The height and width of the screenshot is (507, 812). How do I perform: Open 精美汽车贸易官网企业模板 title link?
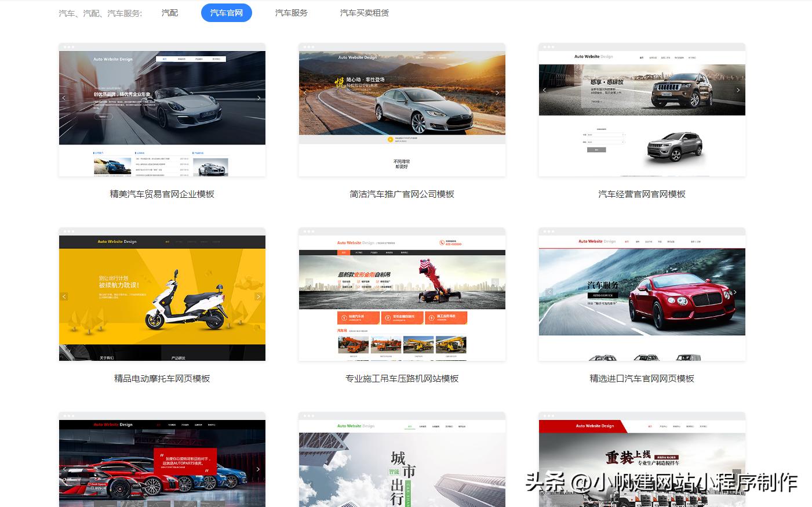[x=162, y=194]
